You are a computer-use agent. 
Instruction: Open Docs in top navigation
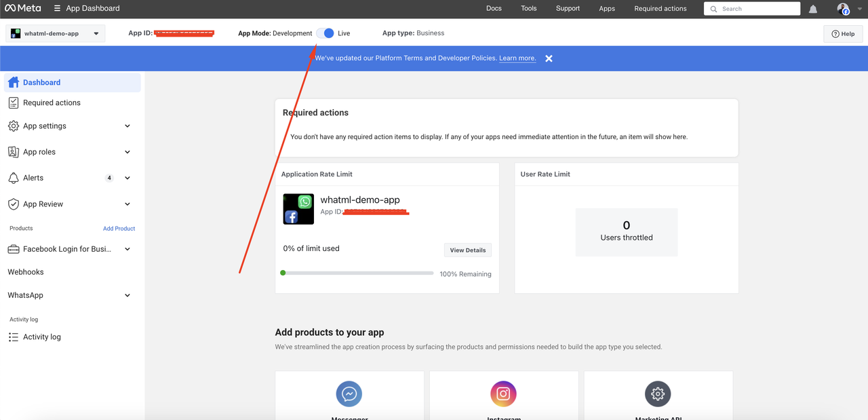pyautogui.click(x=494, y=9)
